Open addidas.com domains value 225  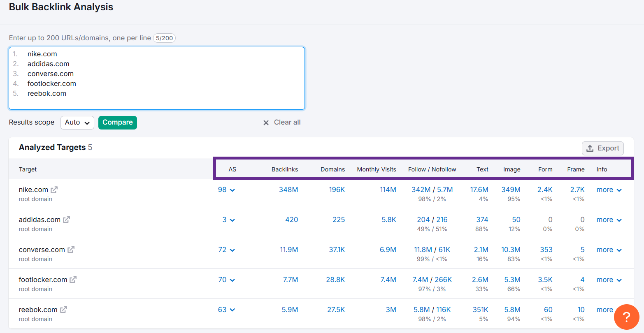(339, 220)
